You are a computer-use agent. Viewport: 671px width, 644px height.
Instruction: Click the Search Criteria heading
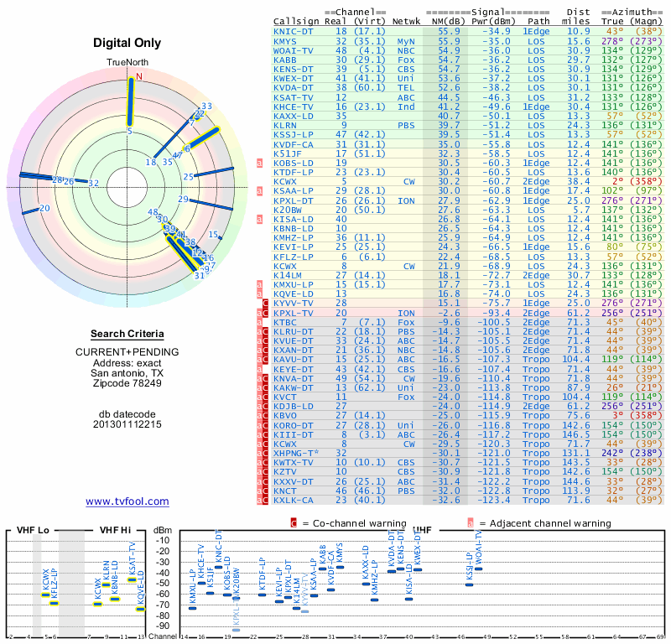pyautogui.click(x=127, y=334)
